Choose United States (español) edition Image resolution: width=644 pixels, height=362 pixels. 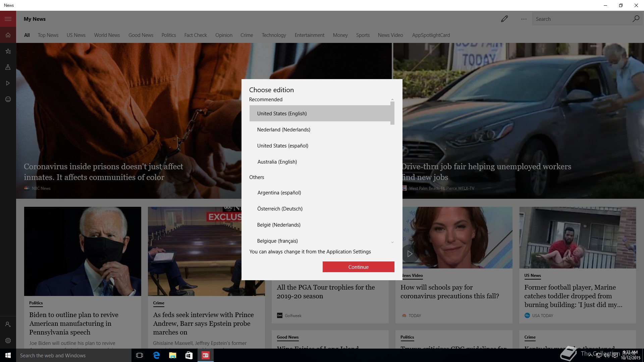(x=320, y=145)
